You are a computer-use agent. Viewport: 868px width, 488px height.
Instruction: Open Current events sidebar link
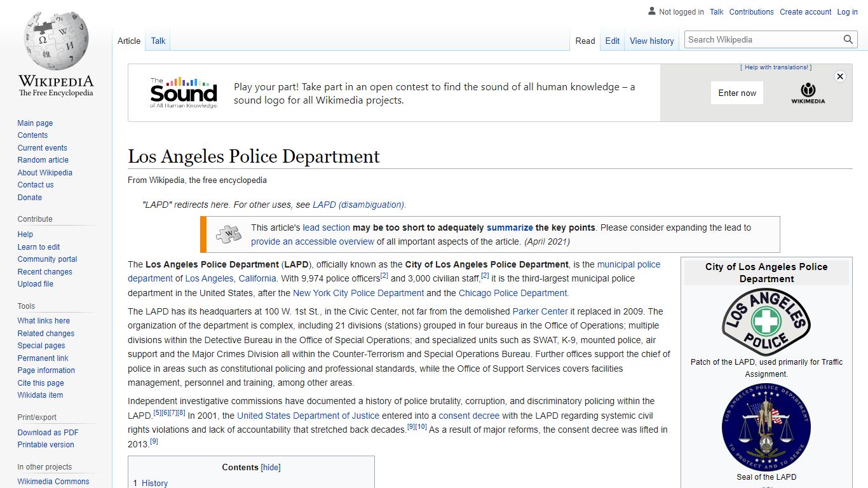tap(42, 148)
